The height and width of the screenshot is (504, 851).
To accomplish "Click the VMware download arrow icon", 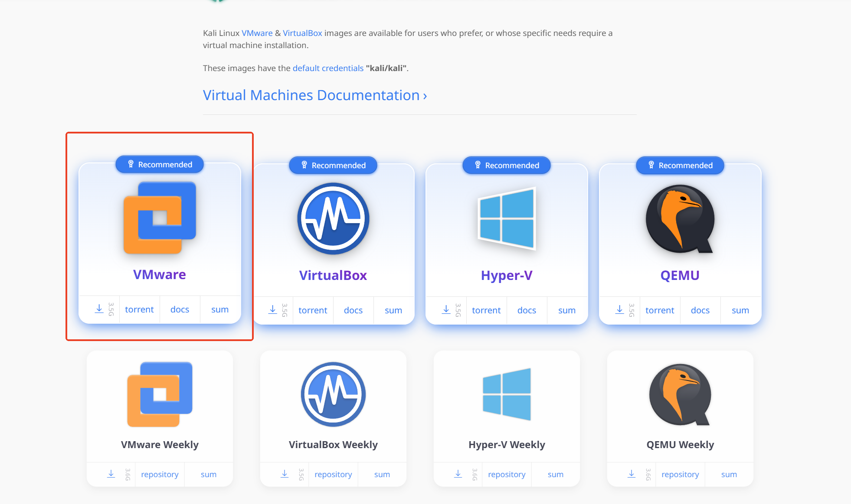I will pyautogui.click(x=99, y=309).
